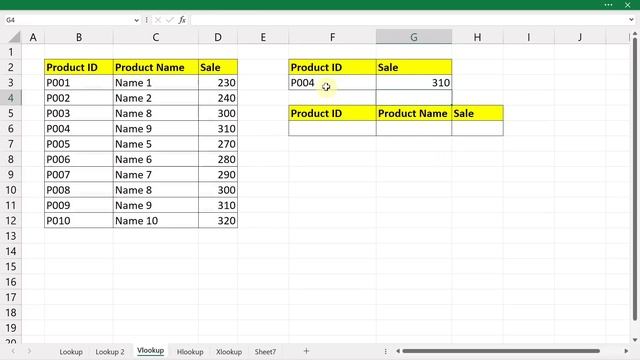Click horizontal scrollbar right arrow

coord(626,351)
